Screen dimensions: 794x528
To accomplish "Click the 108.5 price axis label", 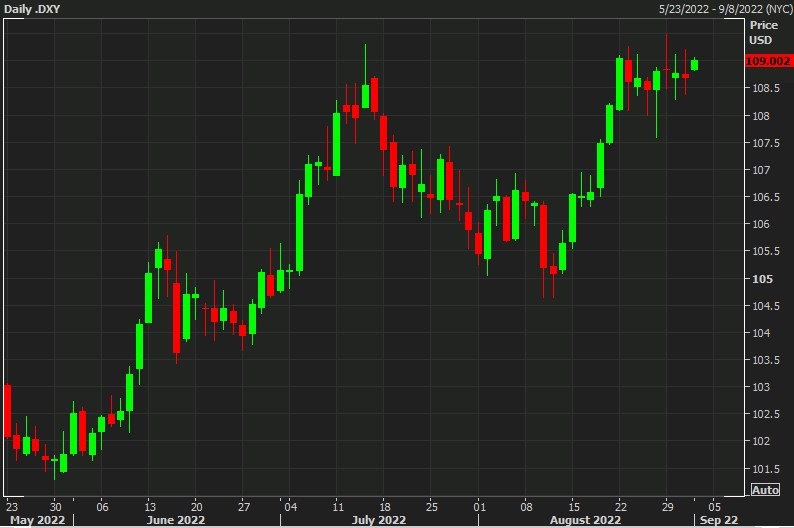I will click(765, 88).
